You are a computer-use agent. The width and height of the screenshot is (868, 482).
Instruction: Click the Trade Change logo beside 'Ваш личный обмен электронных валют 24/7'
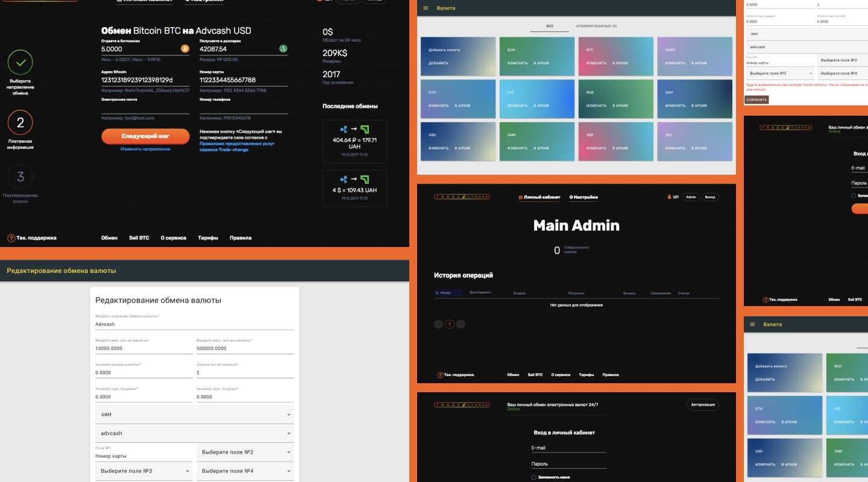(462, 405)
